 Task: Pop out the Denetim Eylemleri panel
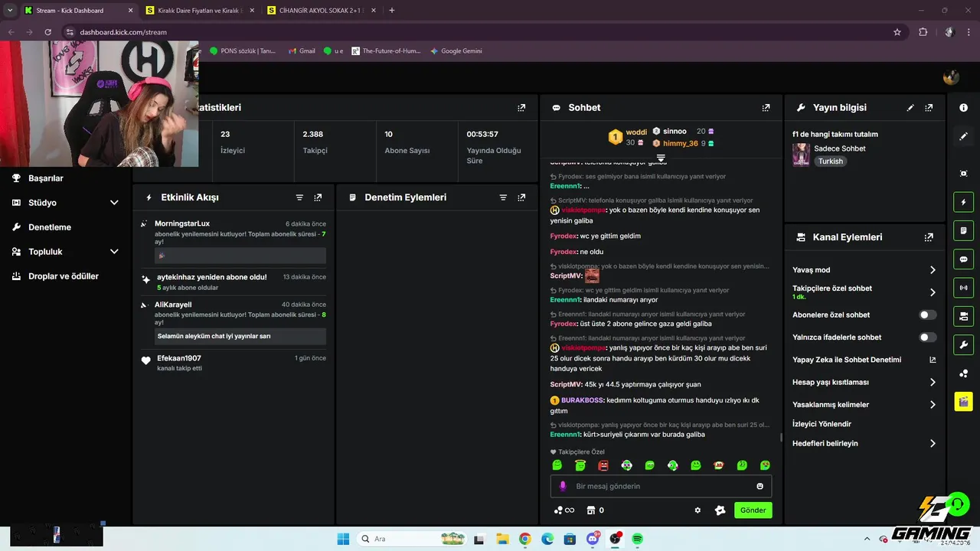point(521,197)
